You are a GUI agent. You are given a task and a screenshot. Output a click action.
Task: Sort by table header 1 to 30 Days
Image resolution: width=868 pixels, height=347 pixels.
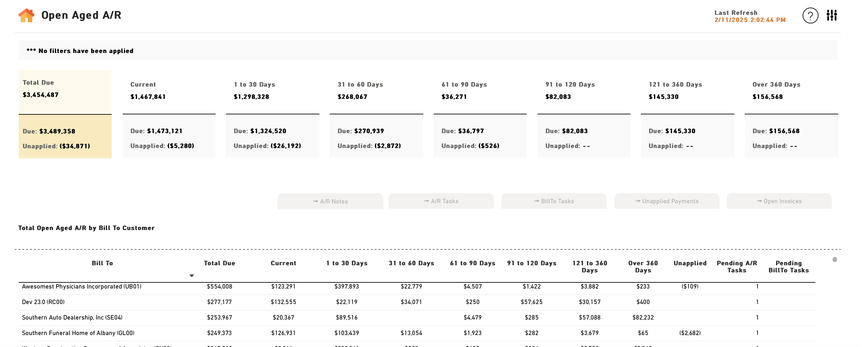click(347, 263)
